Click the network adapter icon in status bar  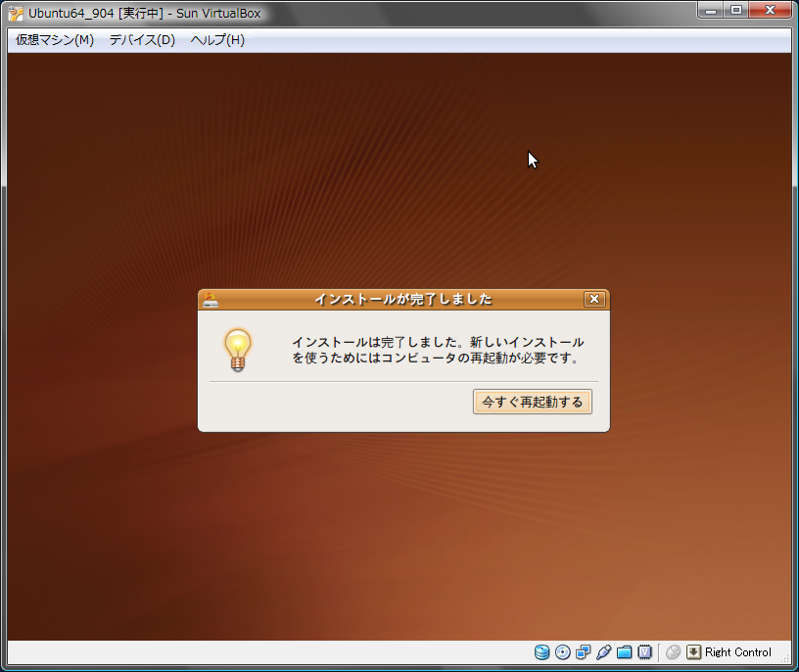coord(583,652)
